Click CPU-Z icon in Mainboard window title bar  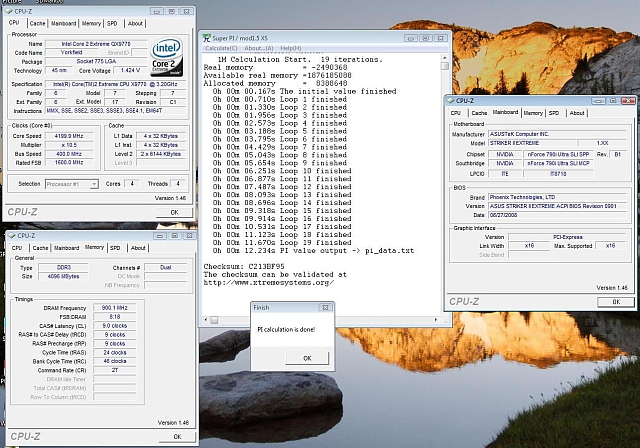pos(450,100)
